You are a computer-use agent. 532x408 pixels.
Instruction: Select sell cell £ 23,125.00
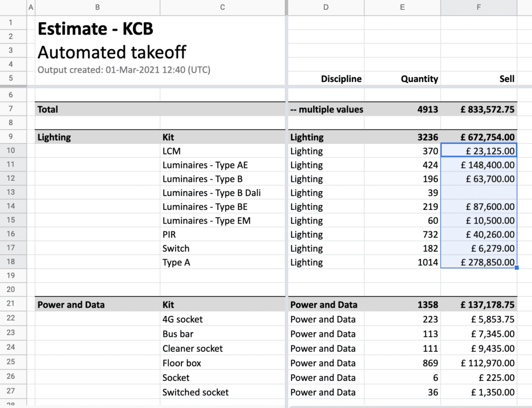pos(478,150)
